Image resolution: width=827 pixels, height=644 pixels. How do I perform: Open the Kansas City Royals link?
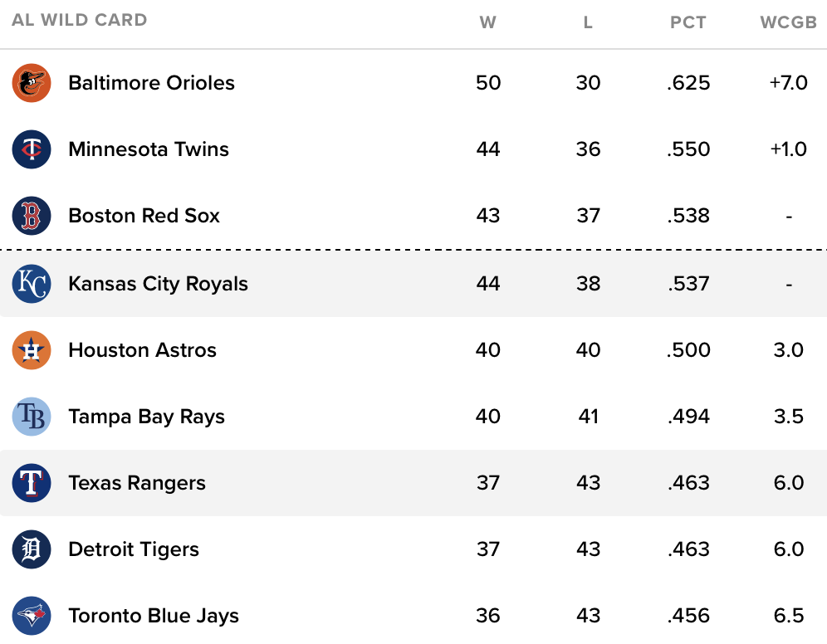tap(158, 284)
